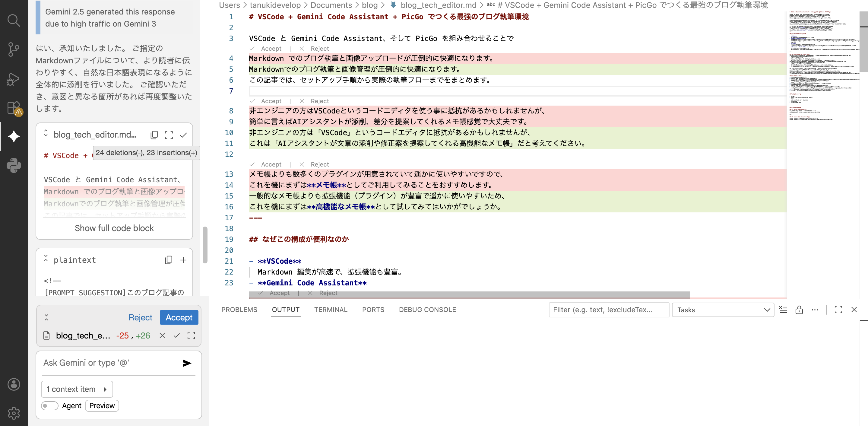Click the chat panel scrollbar thumb
The image size is (868, 426).
pyautogui.click(x=205, y=245)
